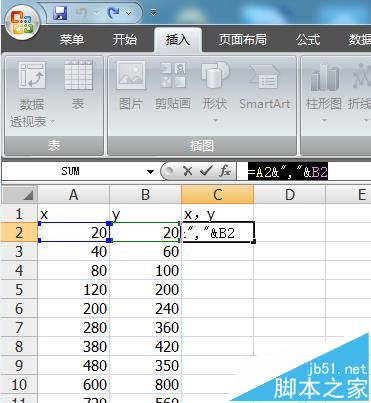Open the Redo history dropdown arrow
The width and height of the screenshot is (371, 403).
pos(129,13)
